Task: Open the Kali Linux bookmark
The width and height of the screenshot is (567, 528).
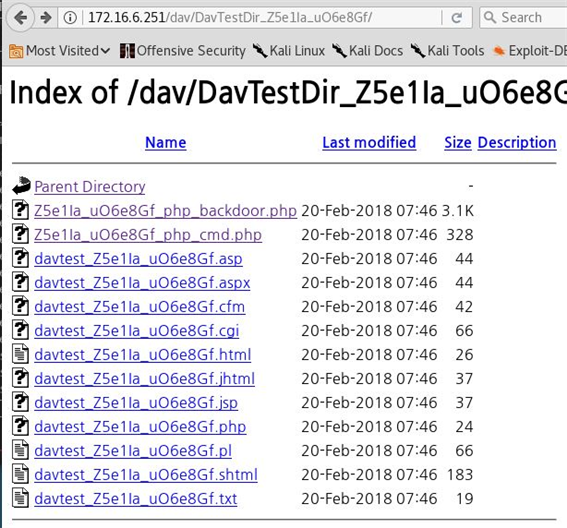Action: (289, 51)
